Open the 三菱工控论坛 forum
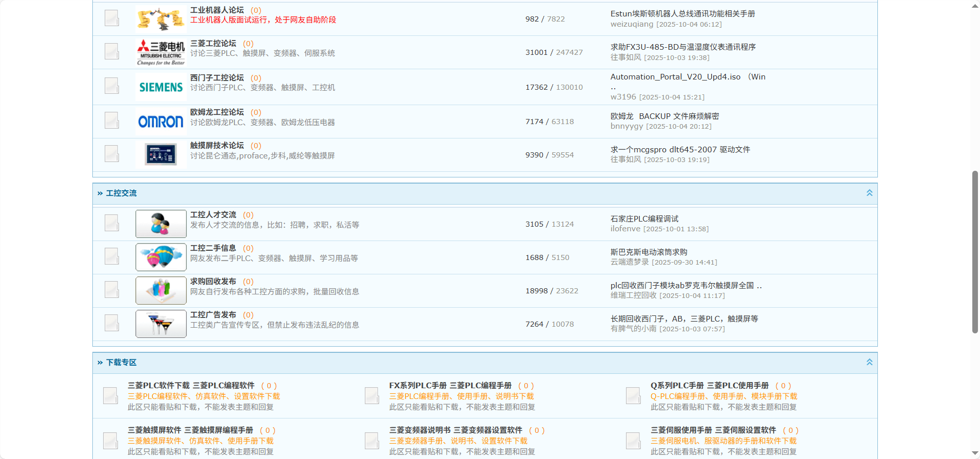This screenshot has width=980, height=459. pyautogui.click(x=213, y=44)
